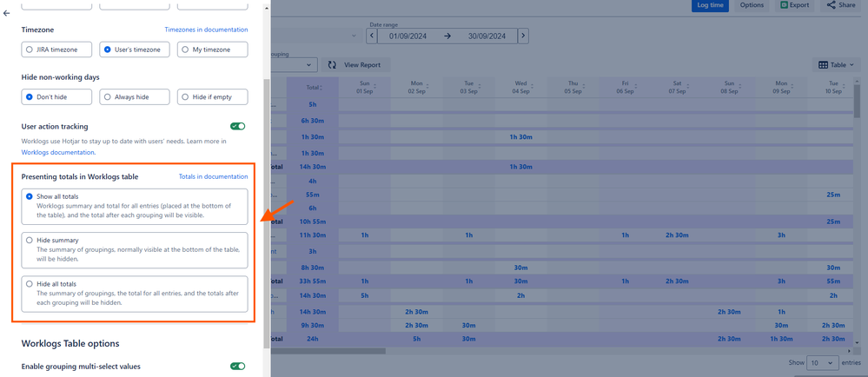Click the Share button label

(x=846, y=5)
